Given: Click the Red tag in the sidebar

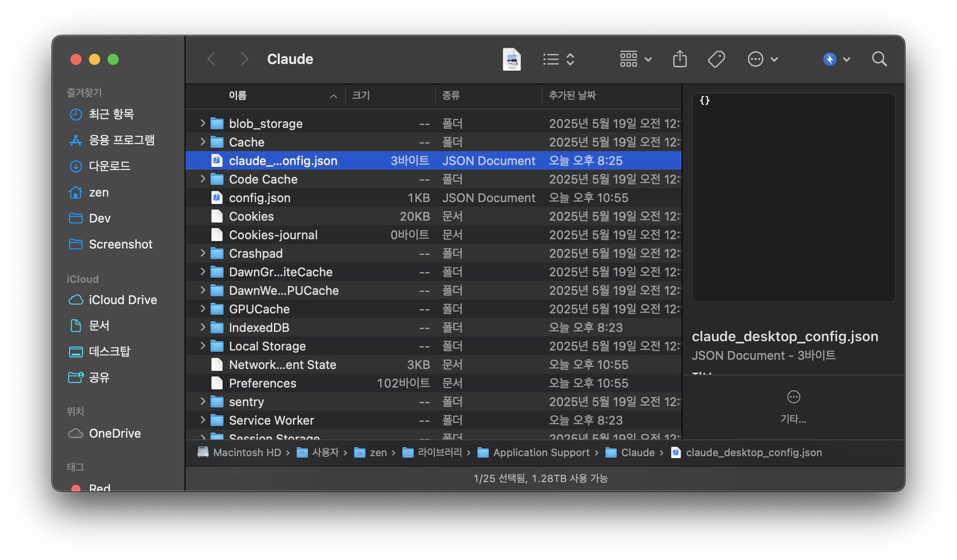Looking at the screenshot, I should (x=90, y=487).
